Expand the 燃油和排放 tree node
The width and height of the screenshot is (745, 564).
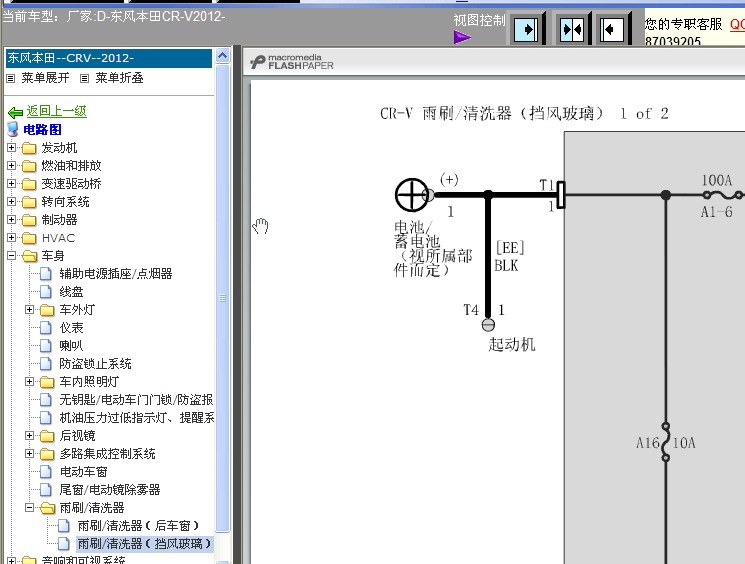tap(11, 166)
